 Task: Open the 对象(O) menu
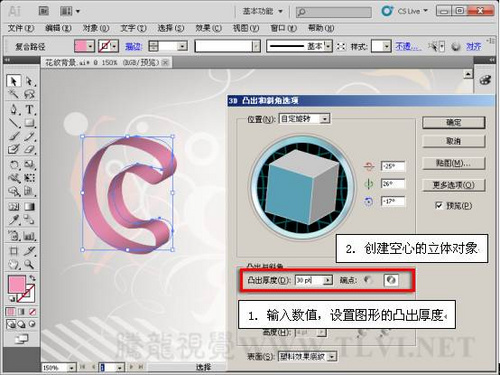(96, 28)
